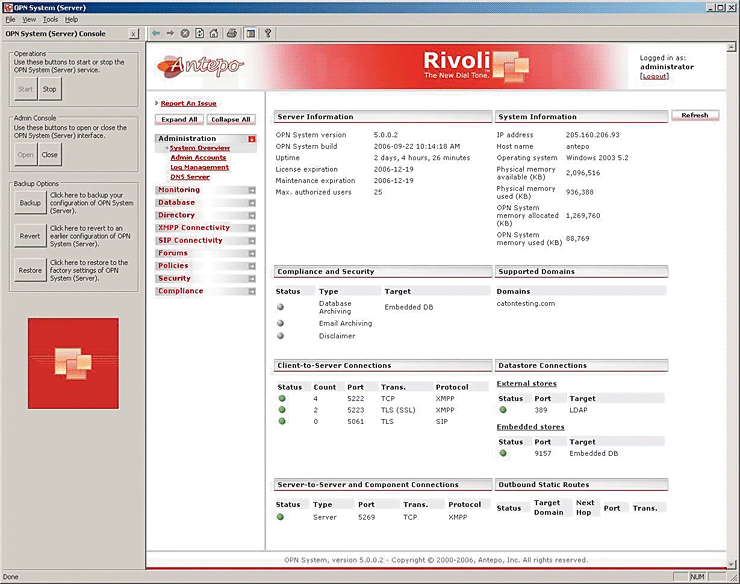Open the Admin Accounts link
This screenshot has height=584, width=740.
coord(198,157)
